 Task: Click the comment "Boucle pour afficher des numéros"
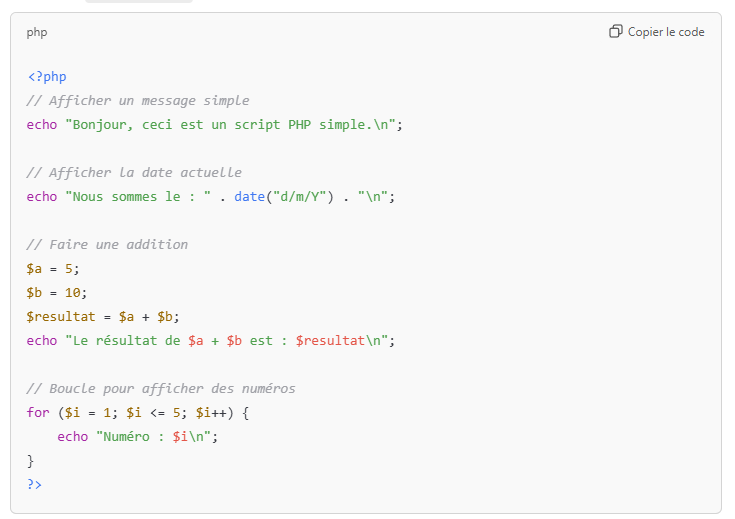click(x=161, y=389)
